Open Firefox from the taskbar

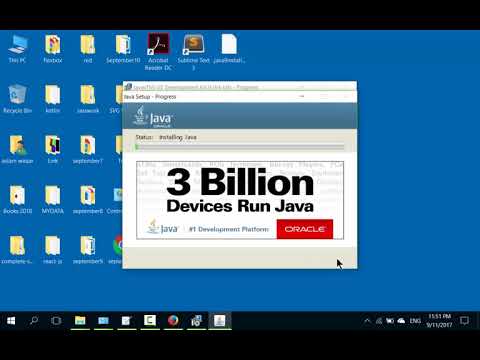[x=173, y=321]
